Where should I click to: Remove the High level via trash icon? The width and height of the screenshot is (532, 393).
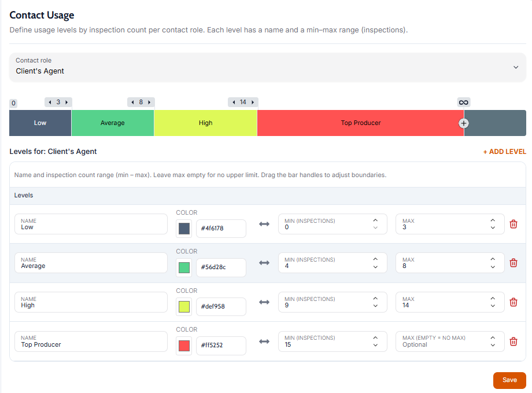coord(513,302)
